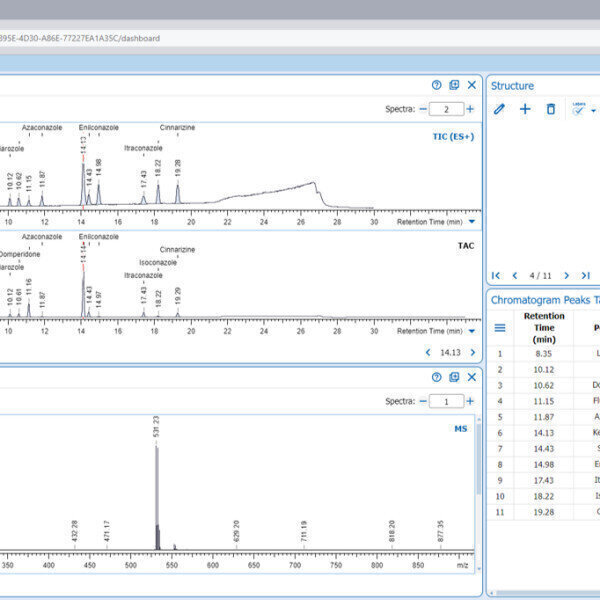Add a new structure with the plus icon
The image size is (600, 600).
(x=525, y=109)
